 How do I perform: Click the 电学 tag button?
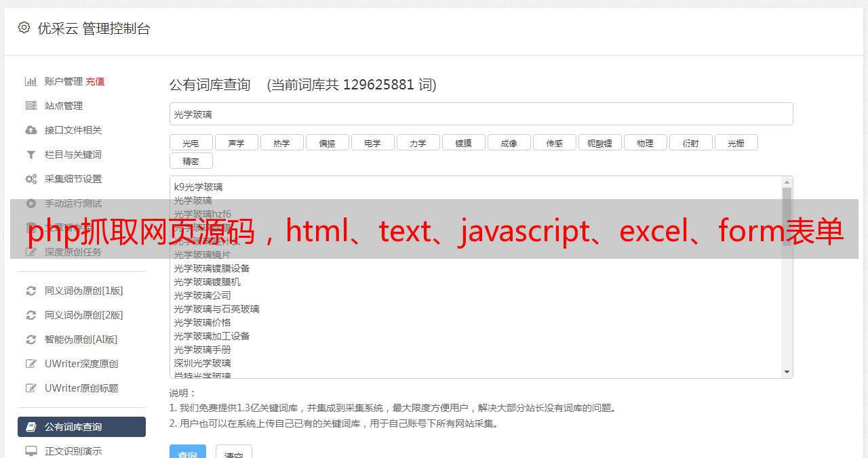tap(372, 143)
